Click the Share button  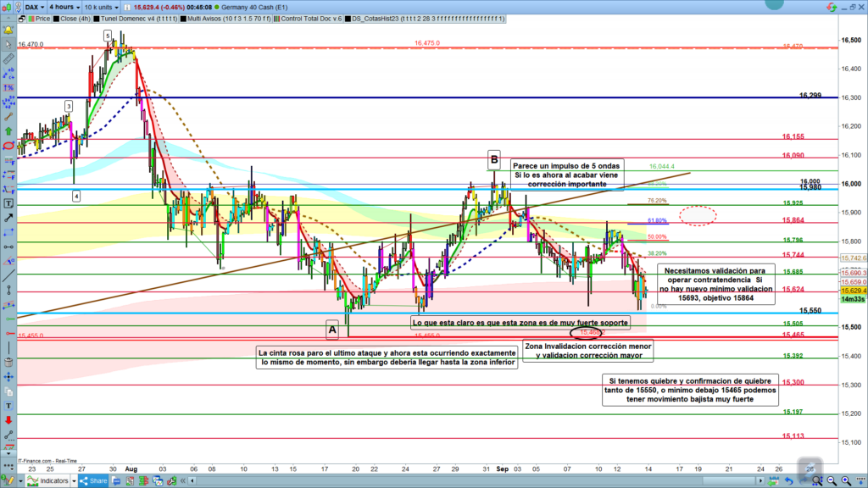coord(94,481)
